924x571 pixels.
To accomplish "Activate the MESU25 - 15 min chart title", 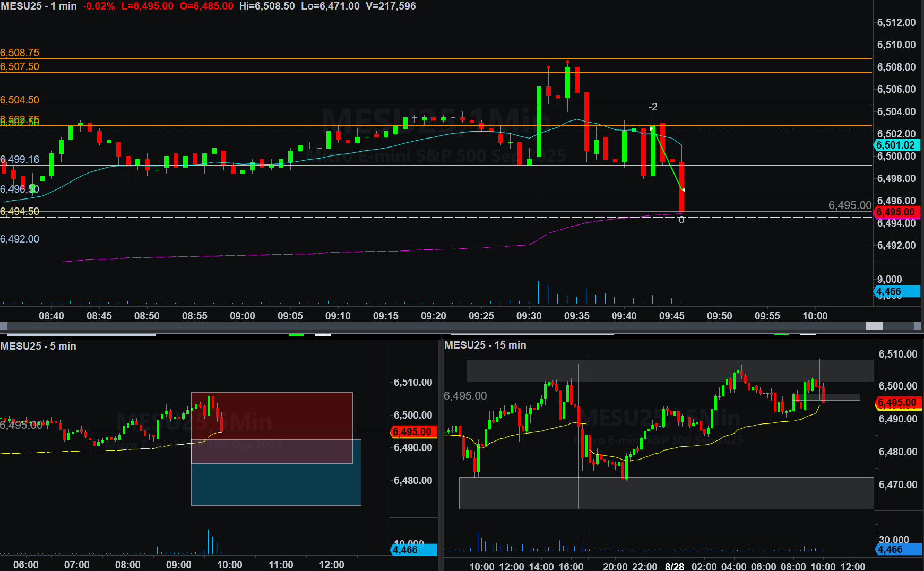I will click(485, 345).
